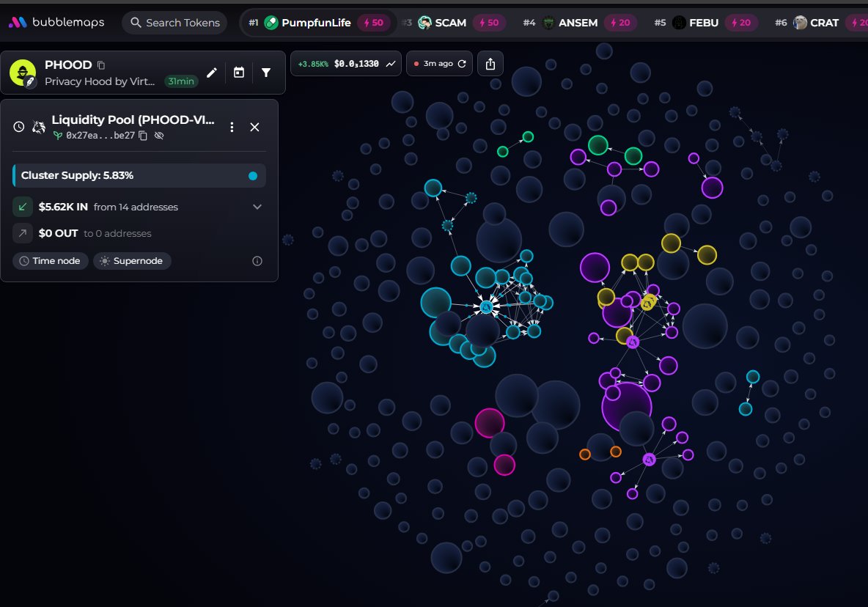Close the Liquidity Pool panel
The image size is (868, 607).
point(254,128)
